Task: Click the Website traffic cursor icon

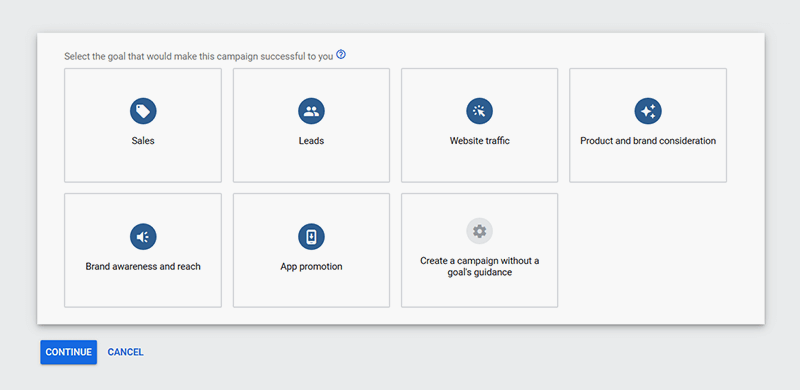Action: [x=480, y=111]
